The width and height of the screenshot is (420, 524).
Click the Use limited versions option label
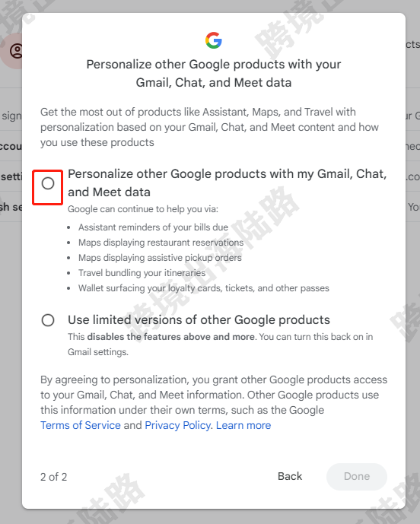[x=199, y=320]
